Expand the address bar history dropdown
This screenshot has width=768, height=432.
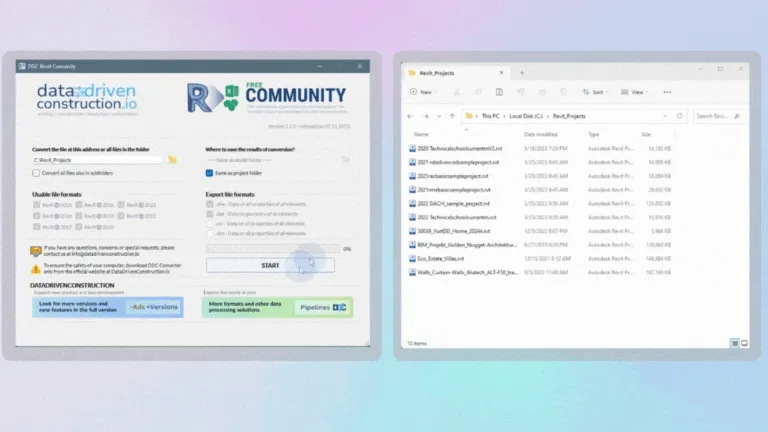665,116
